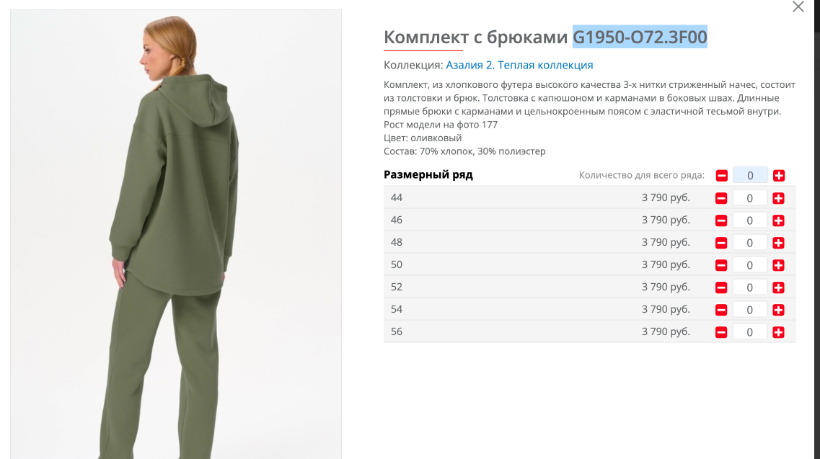Focus the quantity field for size 50
Image resolution: width=820 pixels, height=459 pixels.
(x=749, y=266)
